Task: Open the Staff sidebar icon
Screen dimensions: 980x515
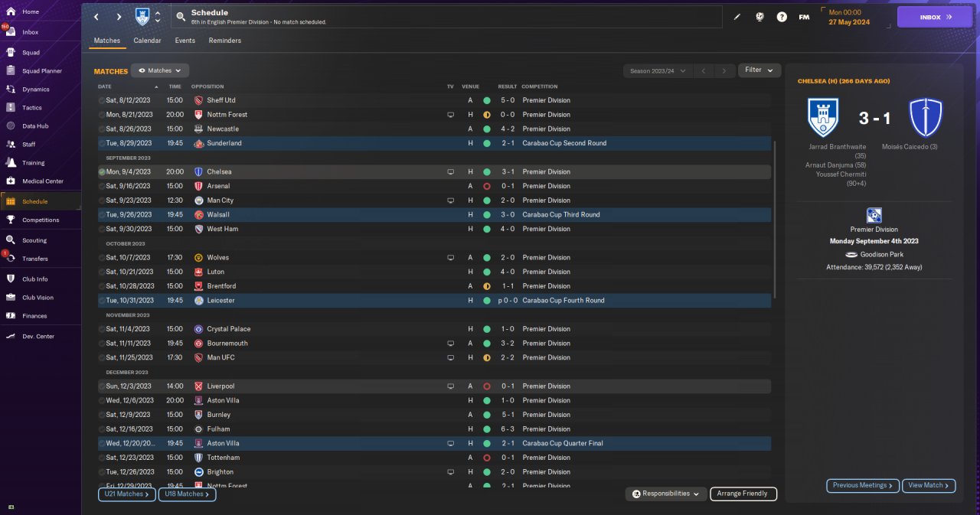Action: pos(11,145)
